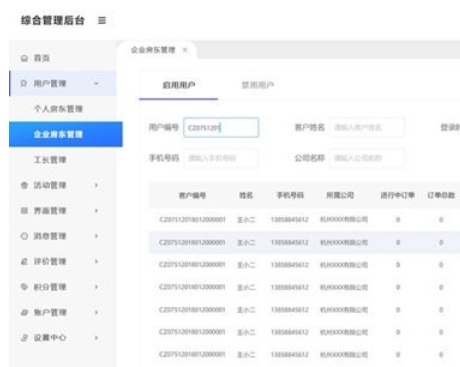The image size is (460, 367).
Task: Click the 评价管理 icon in sidebar
Action: click(x=24, y=261)
